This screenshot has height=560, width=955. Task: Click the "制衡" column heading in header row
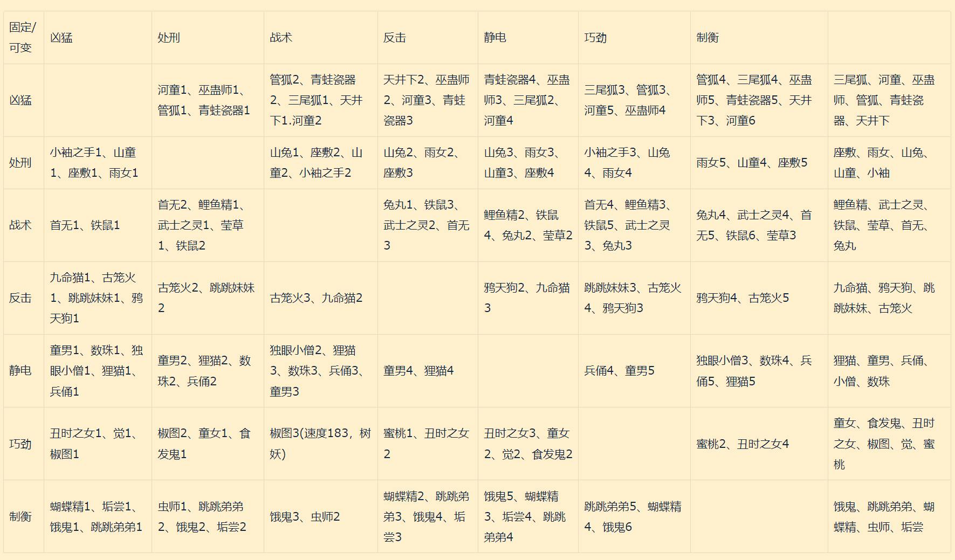pos(759,38)
